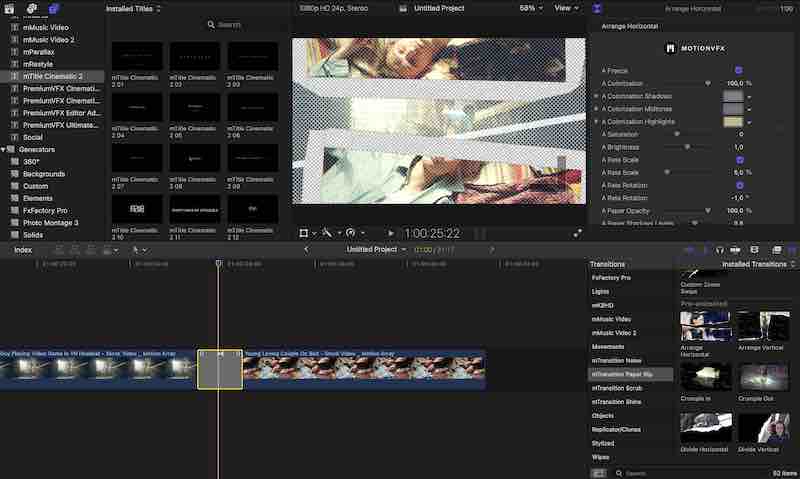Select FxFactory Pro generators category
Image resolution: width=800 pixels, height=479 pixels.
(x=45, y=211)
